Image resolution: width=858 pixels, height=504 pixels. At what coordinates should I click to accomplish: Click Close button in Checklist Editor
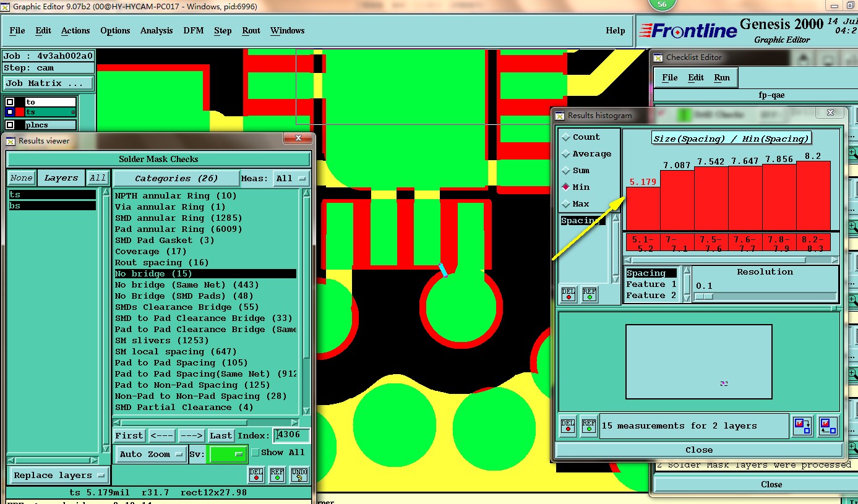pyautogui.click(x=771, y=484)
